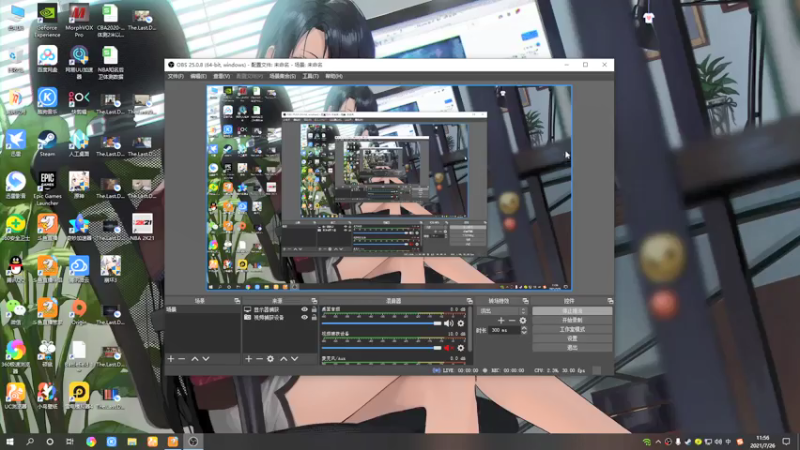Open QQ penguin desktop icon
This screenshot has height=450, width=800.
point(16,269)
